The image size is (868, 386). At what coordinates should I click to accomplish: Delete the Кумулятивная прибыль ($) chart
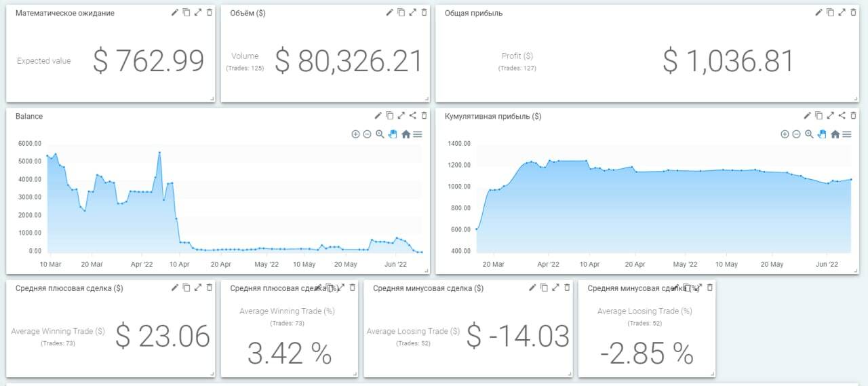point(853,115)
